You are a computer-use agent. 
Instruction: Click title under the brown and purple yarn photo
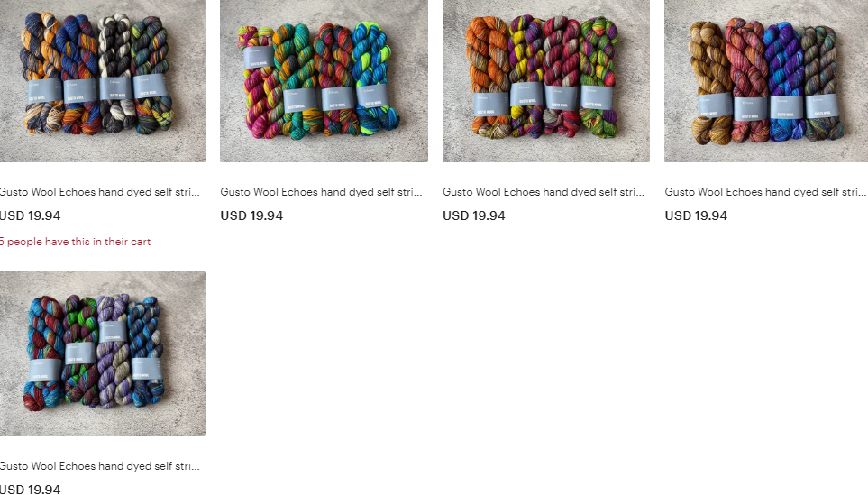click(x=765, y=192)
